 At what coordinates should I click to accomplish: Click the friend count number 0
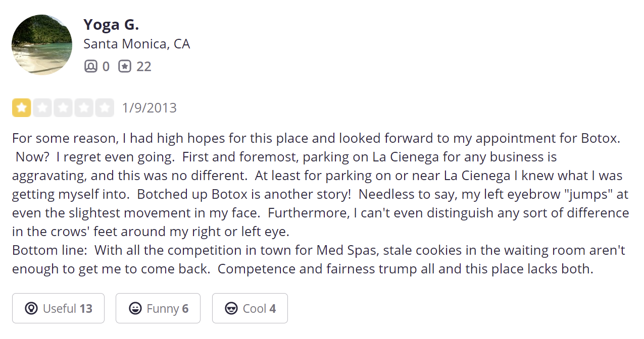click(106, 67)
